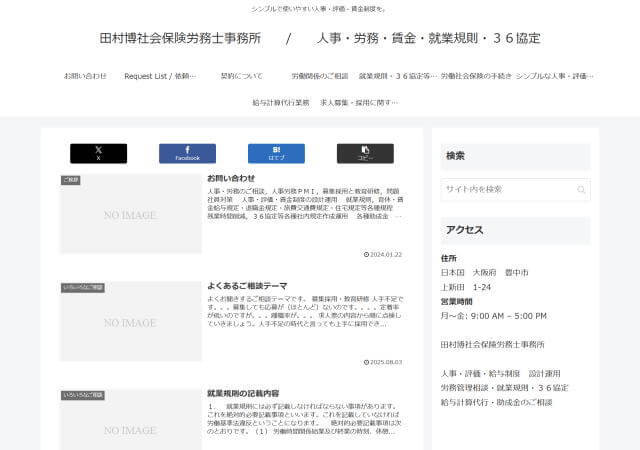Share the page on X
This screenshot has width=640, height=450.
pos(98,154)
